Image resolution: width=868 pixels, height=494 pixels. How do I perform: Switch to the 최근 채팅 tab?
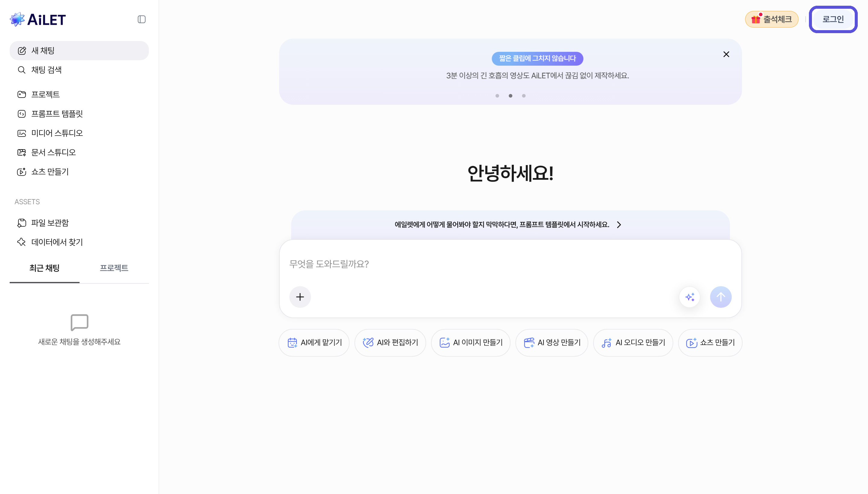click(45, 268)
